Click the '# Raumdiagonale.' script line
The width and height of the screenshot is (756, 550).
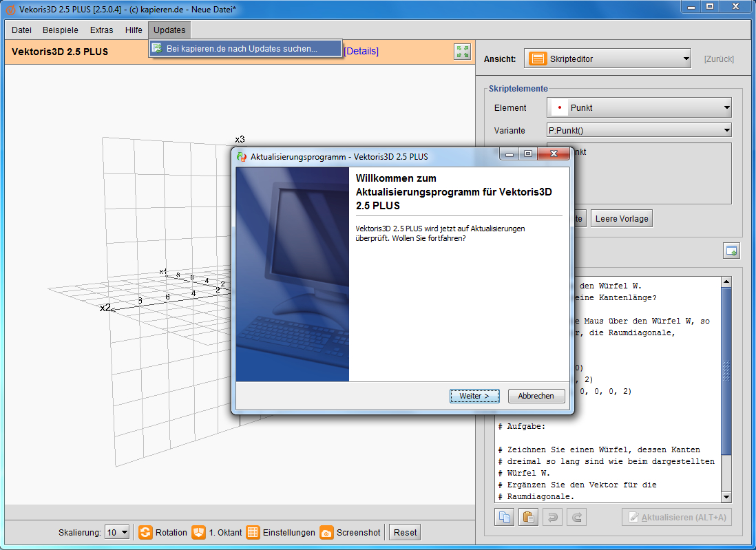pos(536,496)
